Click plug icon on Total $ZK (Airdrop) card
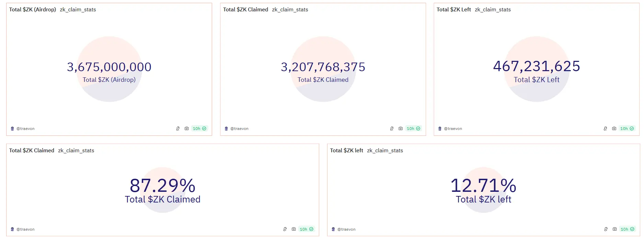644x242 pixels. (178, 129)
